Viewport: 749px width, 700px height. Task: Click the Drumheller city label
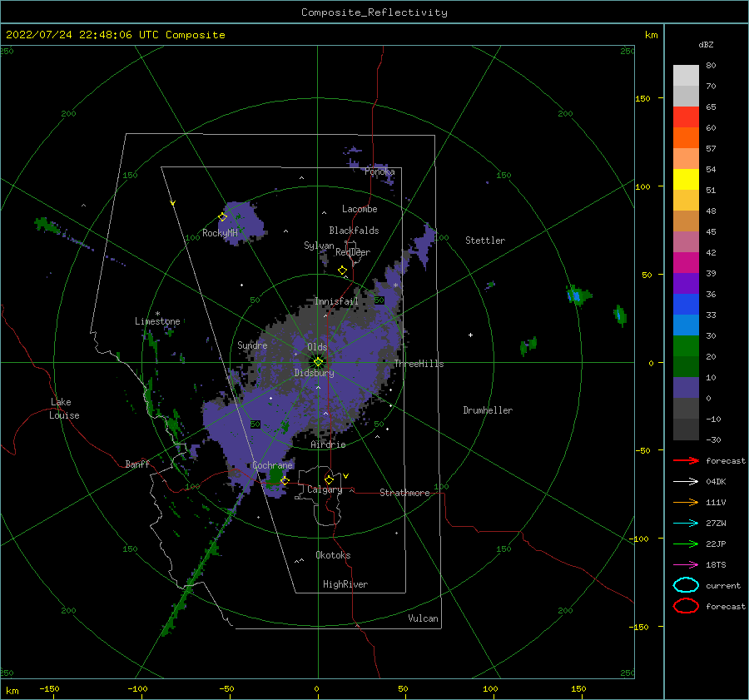point(488,410)
